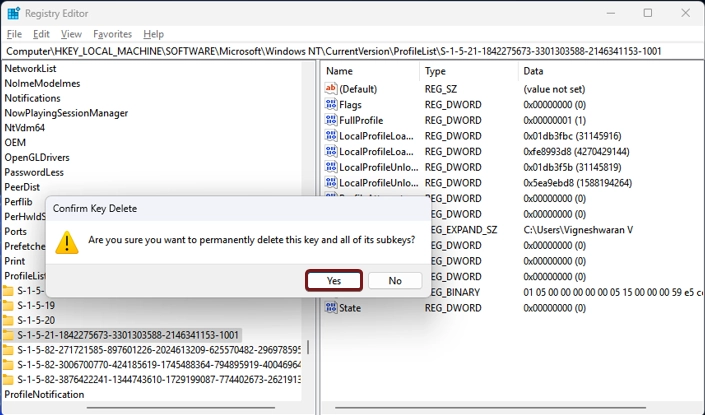The height and width of the screenshot is (415, 705).
Task: Select the ProfileNotification key
Action: click(x=44, y=395)
